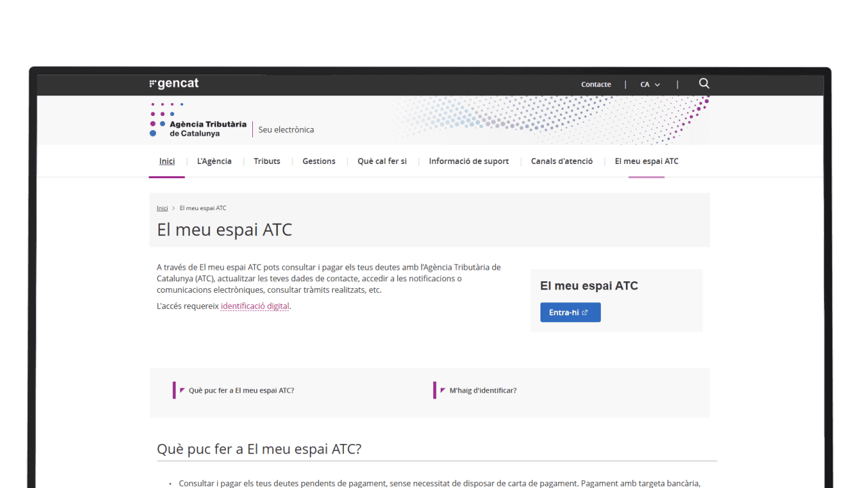Open the search icon in the header
The width and height of the screenshot is (868, 488).
click(704, 83)
